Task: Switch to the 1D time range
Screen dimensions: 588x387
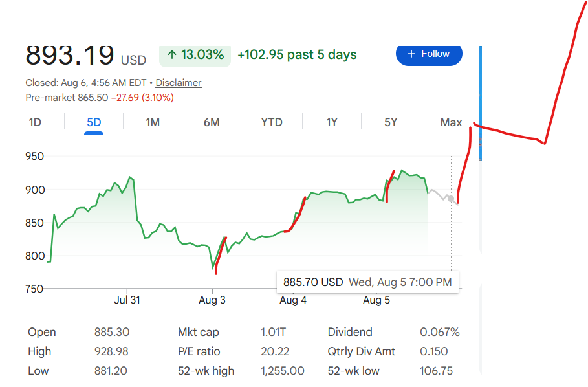Action: click(x=35, y=122)
